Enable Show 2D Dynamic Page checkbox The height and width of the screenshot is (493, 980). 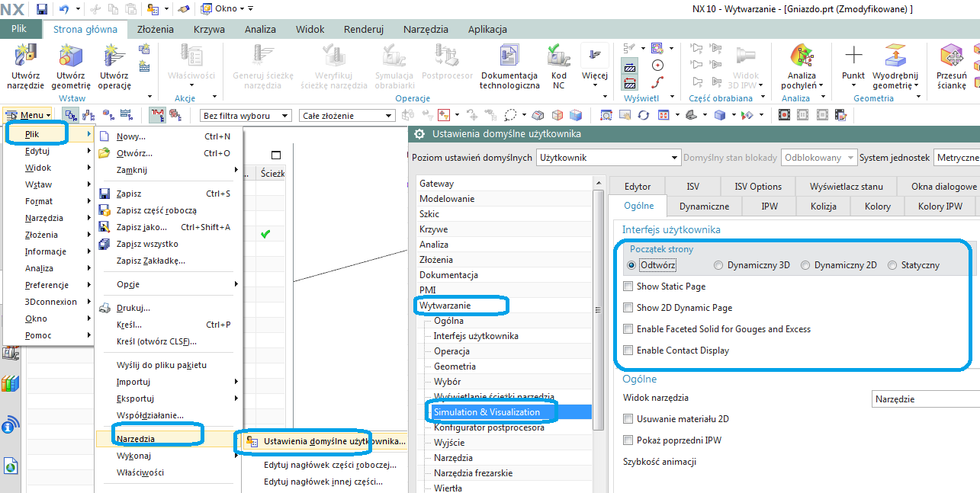coord(628,308)
